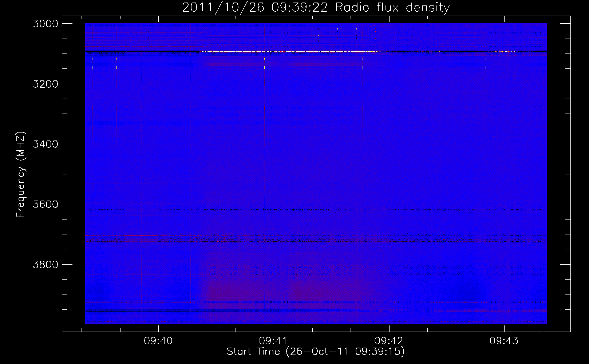The width and height of the screenshot is (589, 364).
Task: Click the plot title "2011/10/26 09:39:22 Radio flux density"
Action: tap(316, 8)
